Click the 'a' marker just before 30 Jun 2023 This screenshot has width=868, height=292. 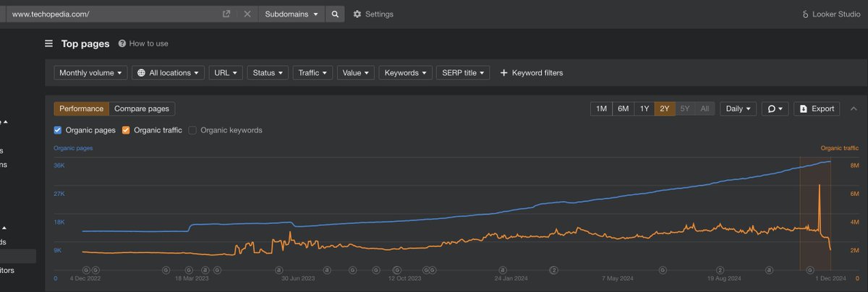(x=280, y=270)
